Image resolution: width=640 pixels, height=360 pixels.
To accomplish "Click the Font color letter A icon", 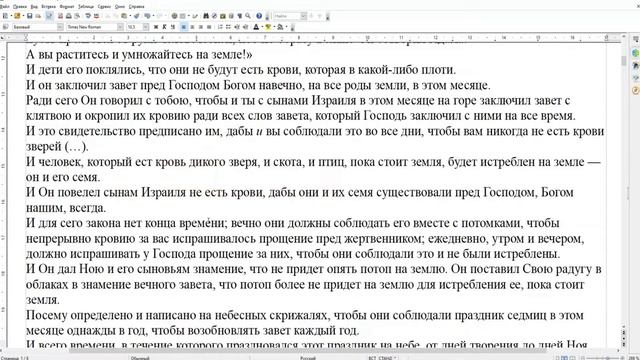I will pyautogui.click(x=256, y=27).
